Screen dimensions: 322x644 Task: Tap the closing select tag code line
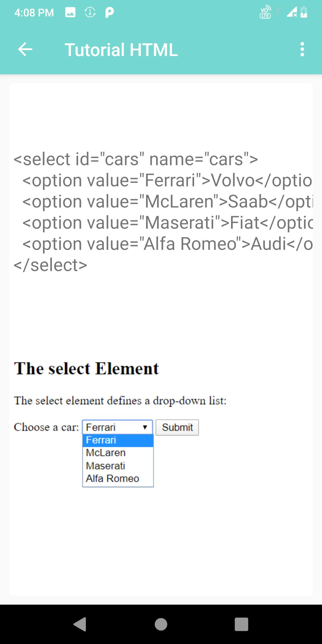[50, 265]
